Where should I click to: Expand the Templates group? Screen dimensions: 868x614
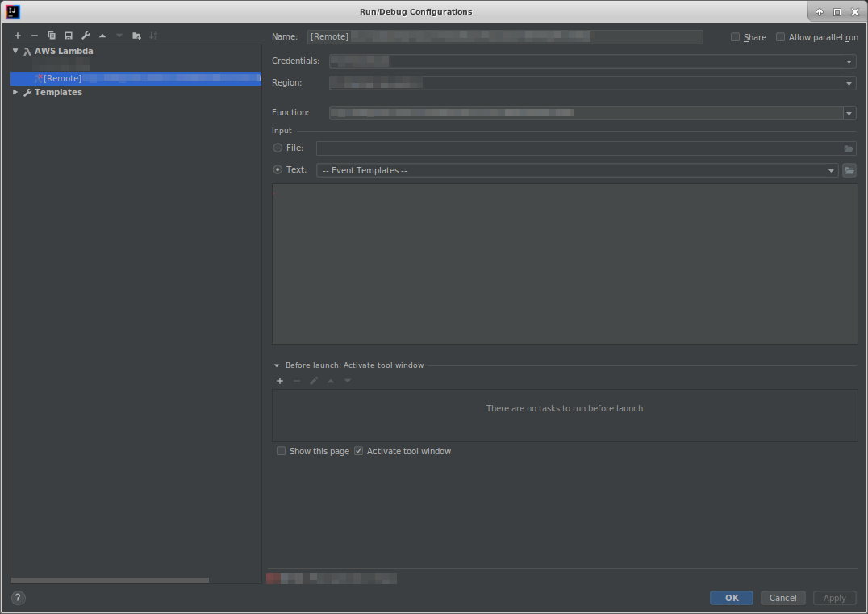coord(14,92)
